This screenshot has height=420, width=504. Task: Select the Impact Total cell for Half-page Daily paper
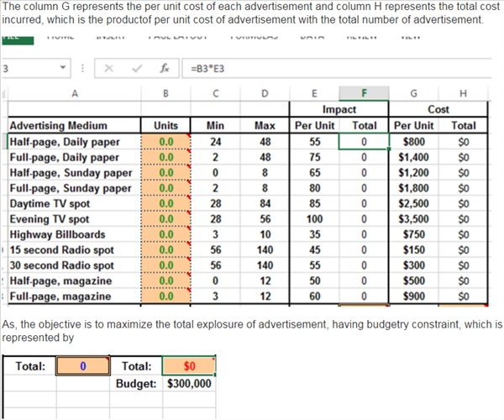(x=363, y=141)
